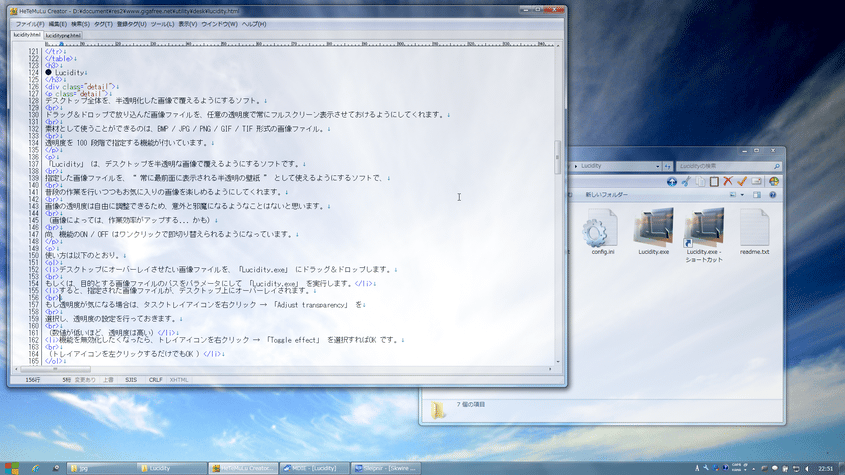Viewport: 845px width, 475px height.
Task: Open the ヘルプ(H) menu
Action: tap(254, 24)
